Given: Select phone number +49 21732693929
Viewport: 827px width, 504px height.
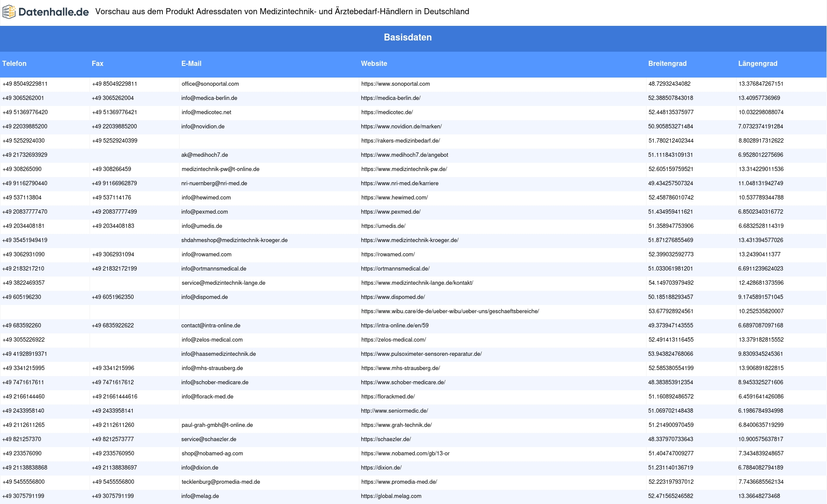Looking at the screenshot, I should pos(25,155).
